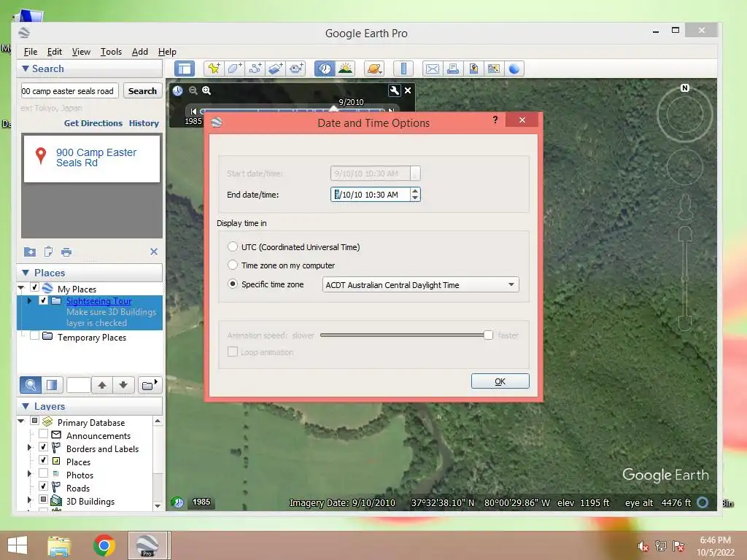Click in the search address field

pos(69,91)
